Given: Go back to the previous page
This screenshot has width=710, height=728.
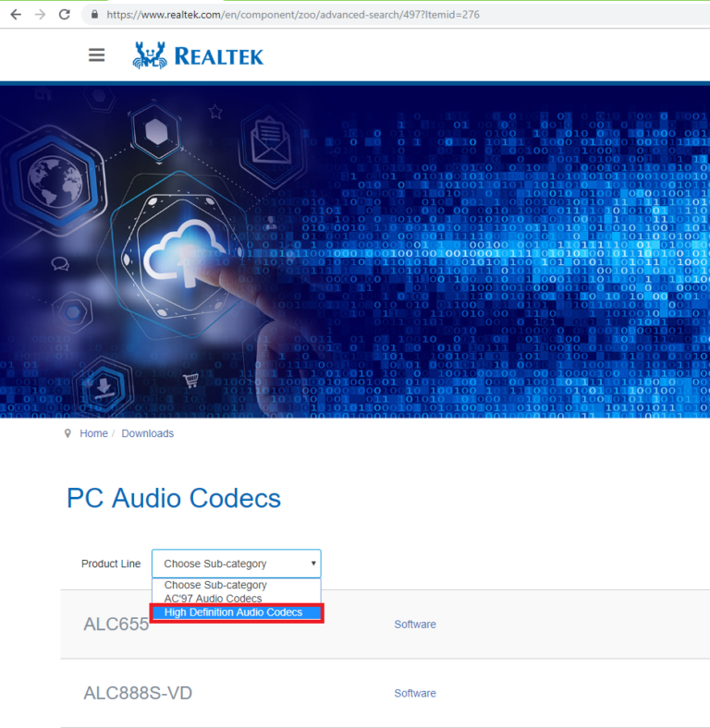Looking at the screenshot, I should tap(16, 15).
